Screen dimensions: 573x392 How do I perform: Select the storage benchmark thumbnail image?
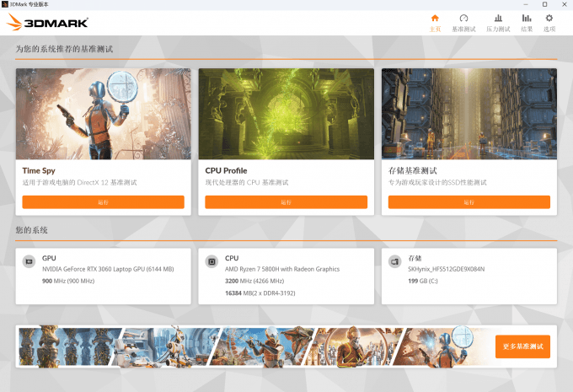(469, 114)
